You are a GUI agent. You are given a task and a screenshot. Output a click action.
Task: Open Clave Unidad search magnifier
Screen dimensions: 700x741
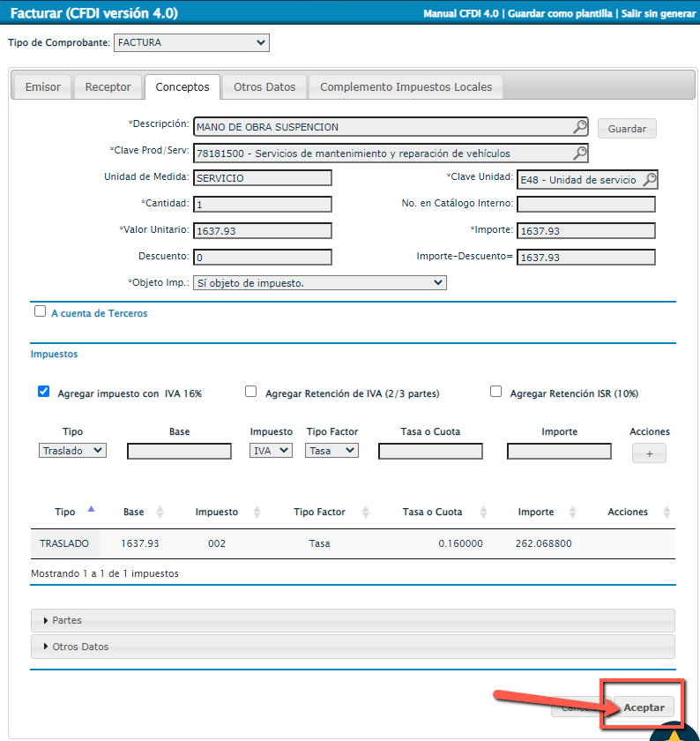tap(649, 180)
